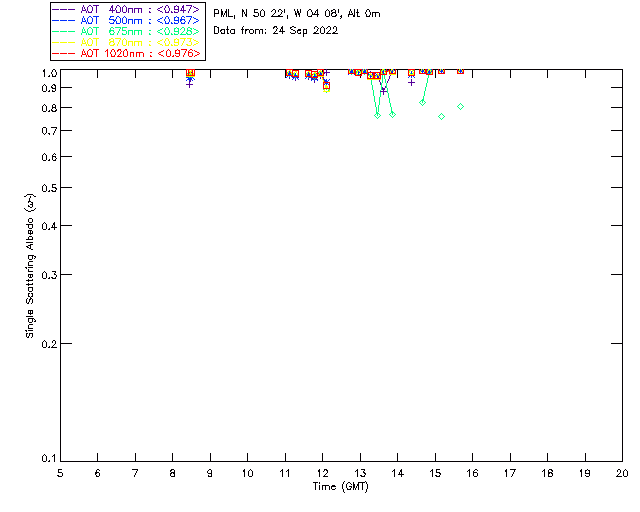This screenshot has width=640, height=512.
Task: Click the 'Single Scattering Albedo' y-axis title
Action: [x=30, y=266]
